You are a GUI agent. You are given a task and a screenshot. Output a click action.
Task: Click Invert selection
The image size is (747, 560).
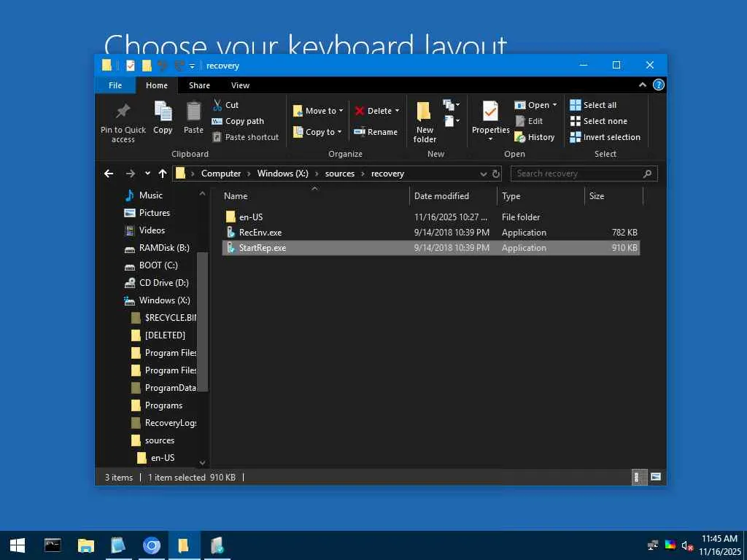pos(605,137)
